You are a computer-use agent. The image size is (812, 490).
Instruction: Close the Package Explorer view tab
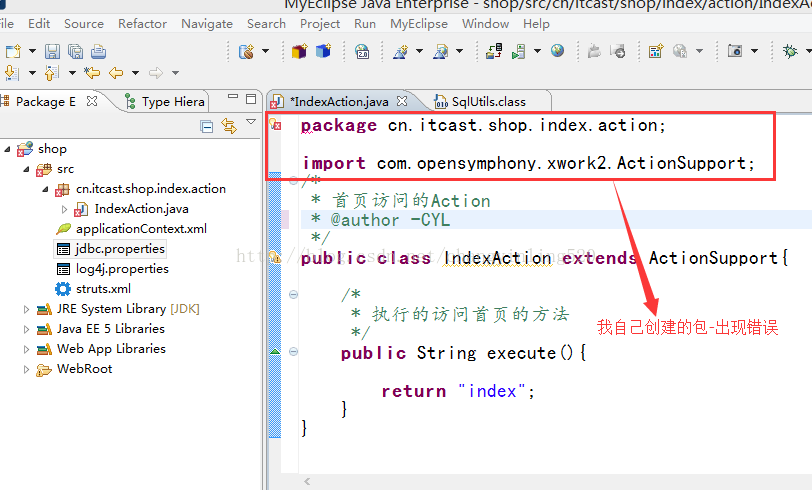click(x=92, y=101)
